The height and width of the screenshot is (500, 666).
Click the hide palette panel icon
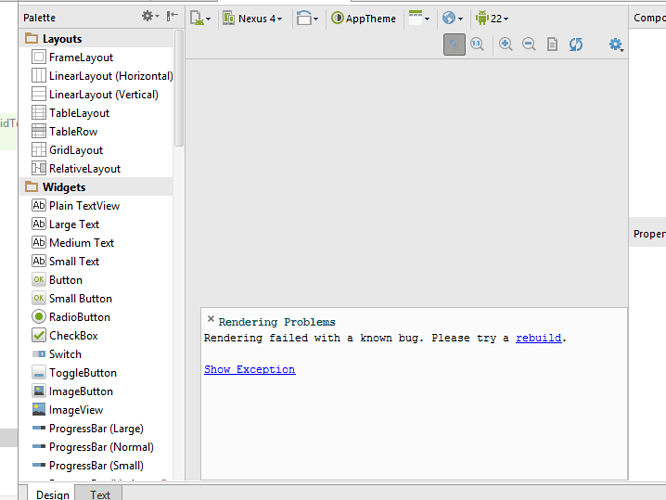coord(173,17)
